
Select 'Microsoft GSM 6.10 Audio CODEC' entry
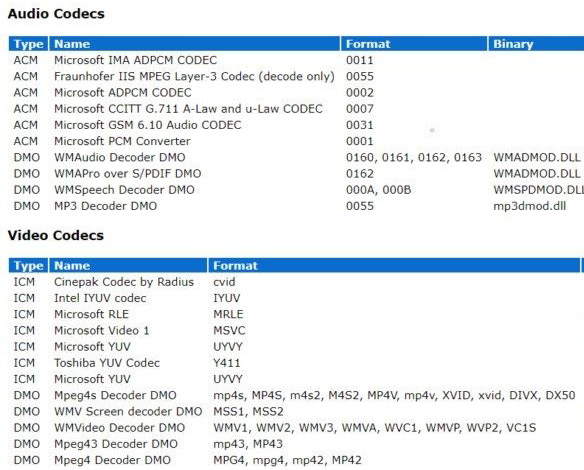pos(147,125)
